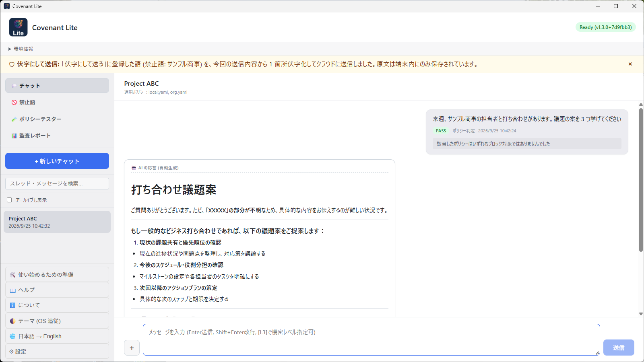644x362 pixels.
Task: Open the 監査レポート sidebar tab
Action: tap(57, 136)
